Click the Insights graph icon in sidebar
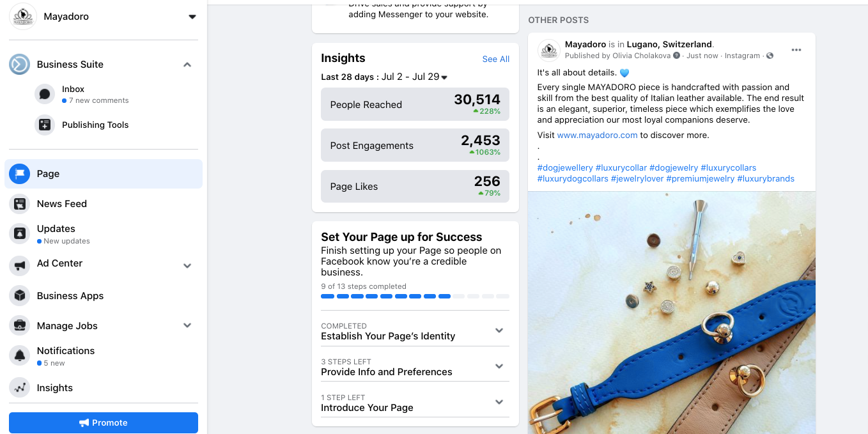 (x=20, y=388)
